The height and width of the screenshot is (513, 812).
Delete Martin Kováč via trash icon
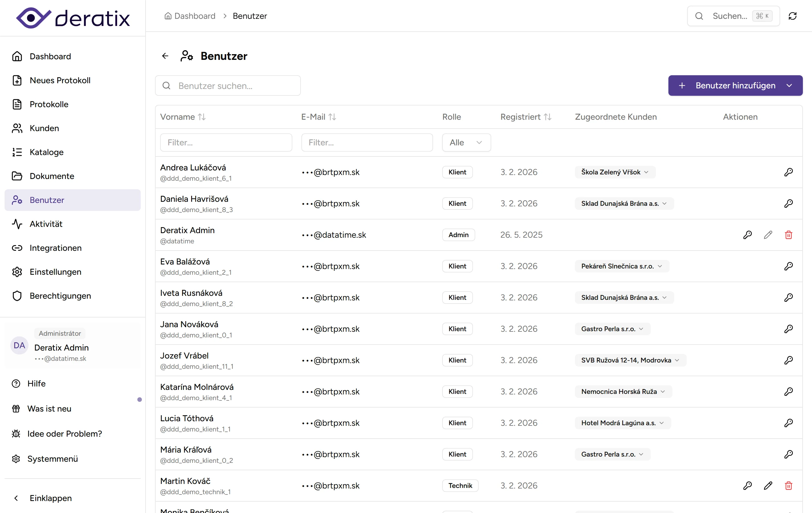click(788, 486)
